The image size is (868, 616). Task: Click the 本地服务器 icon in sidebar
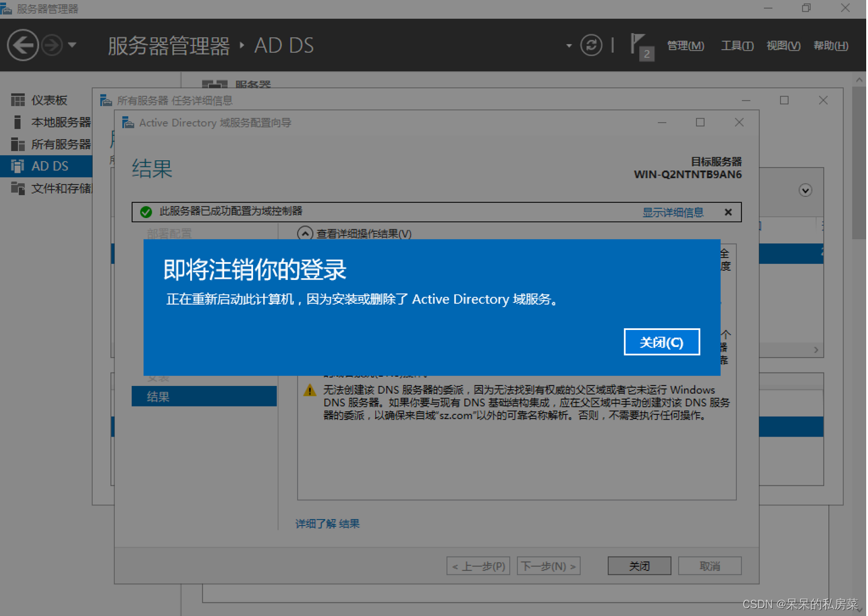coord(17,122)
